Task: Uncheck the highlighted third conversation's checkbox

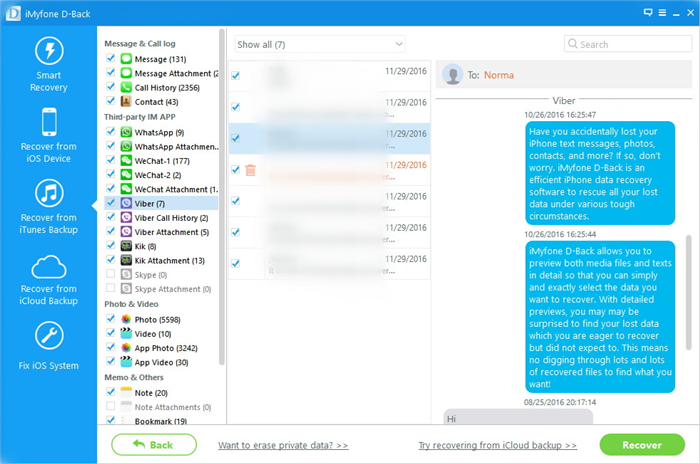Action: (236, 138)
